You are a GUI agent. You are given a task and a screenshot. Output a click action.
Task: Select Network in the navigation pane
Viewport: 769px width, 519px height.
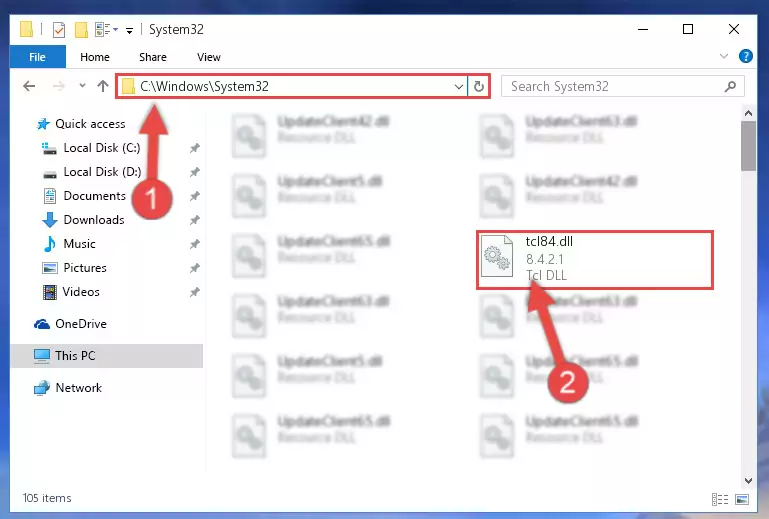(x=68, y=388)
